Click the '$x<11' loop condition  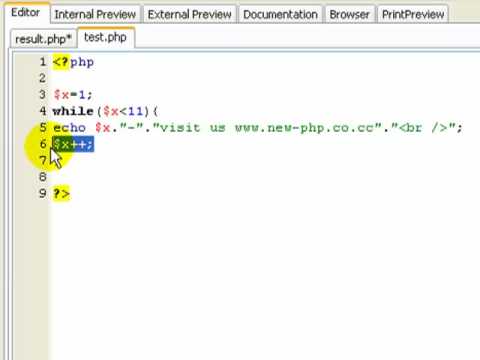click(x=123, y=111)
